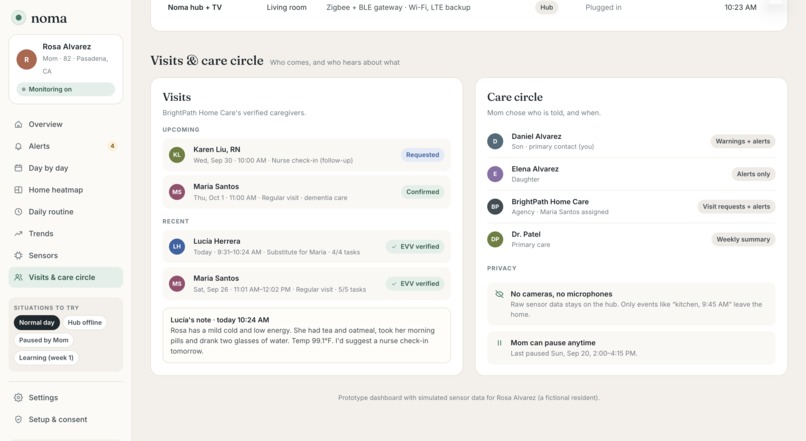Click the Visits & care circle people icon
Image resolution: width=806 pixels, height=441 pixels.
(x=19, y=277)
